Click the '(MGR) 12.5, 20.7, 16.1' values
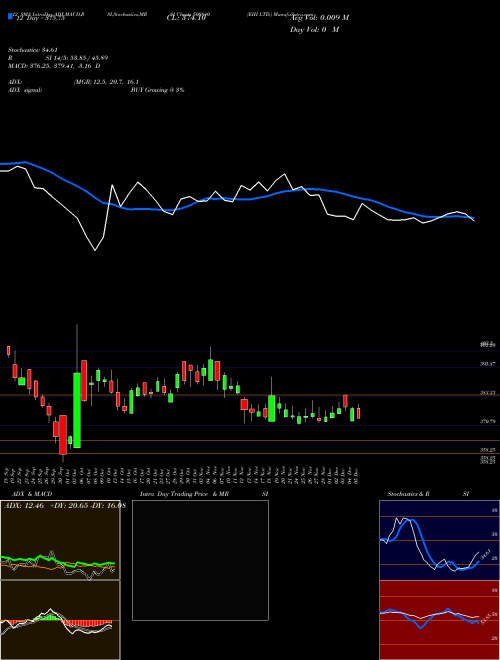This screenshot has height=660, width=500. [x=106, y=82]
